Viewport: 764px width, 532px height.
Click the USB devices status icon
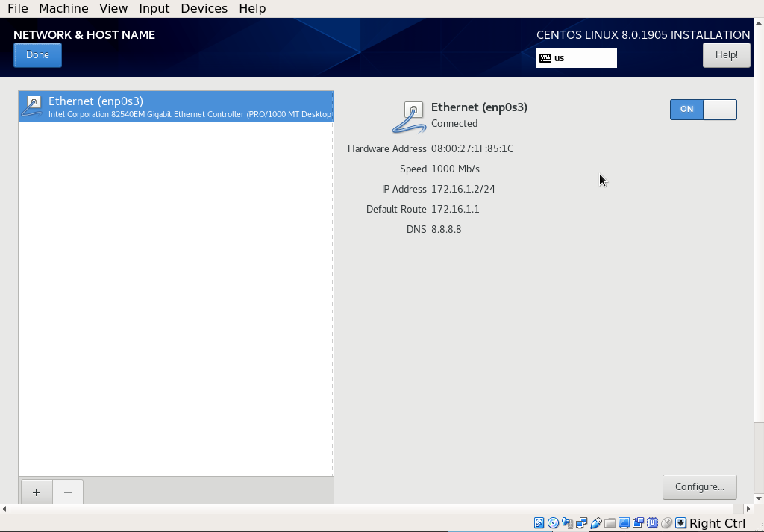[x=596, y=522]
